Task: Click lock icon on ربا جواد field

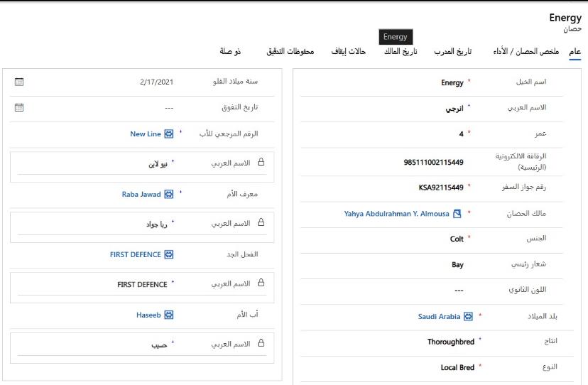Action: [x=261, y=223]
